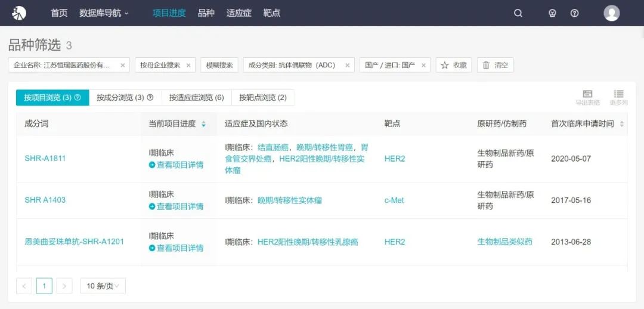Click the c-Met target link

point(394,200)
